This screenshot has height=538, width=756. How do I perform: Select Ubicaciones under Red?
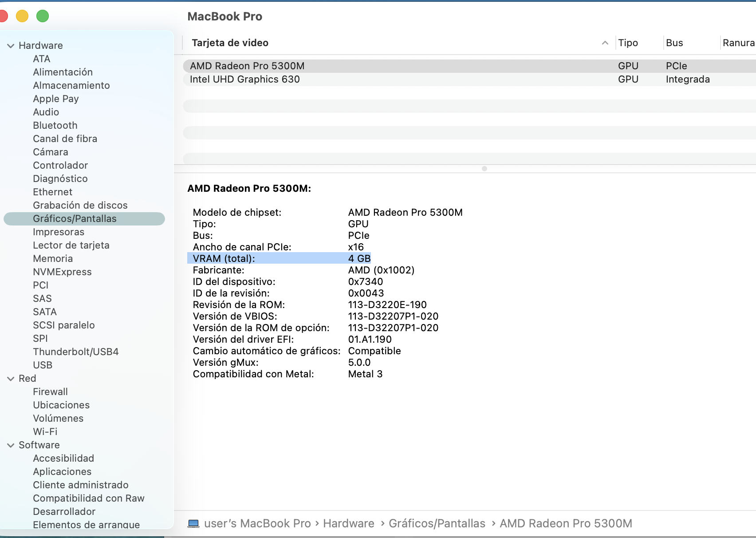tap(61, 405)
